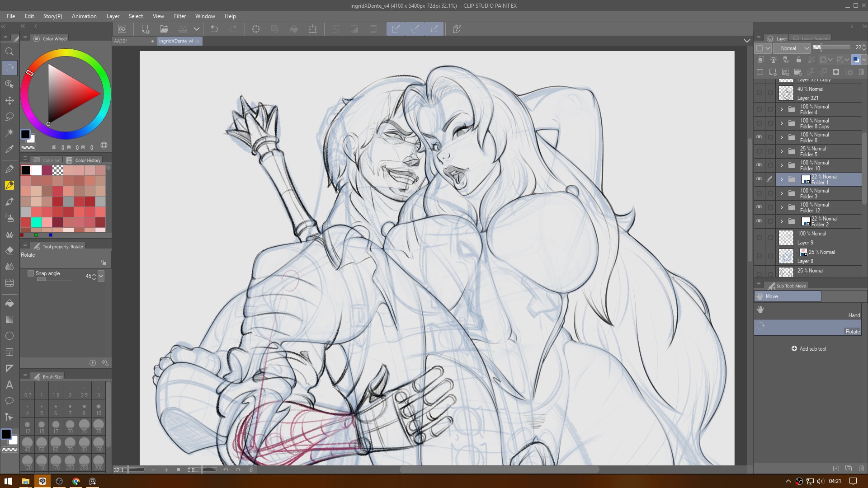The image size is (868, 488).
Task: Select the Move sub tool group
Action: point(788,296)
